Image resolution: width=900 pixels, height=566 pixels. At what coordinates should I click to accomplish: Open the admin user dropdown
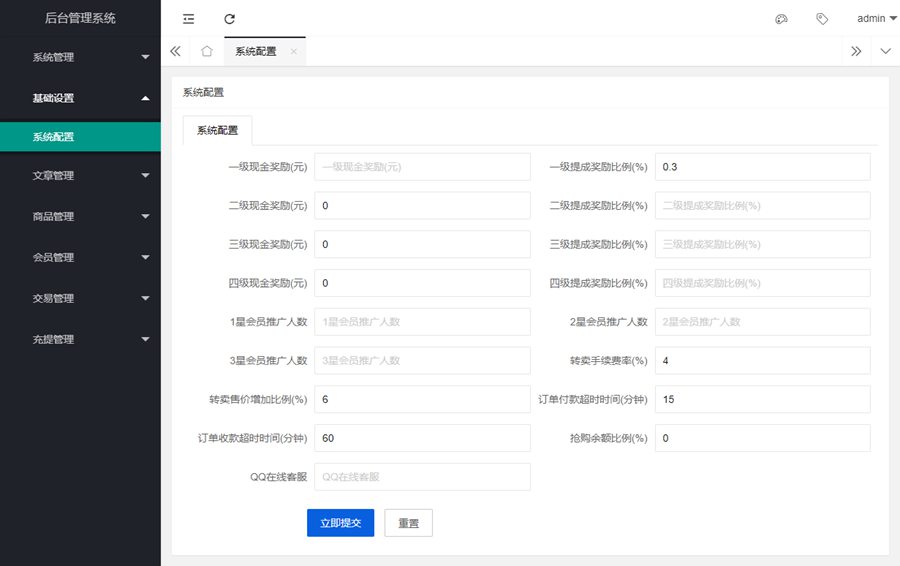877,18
